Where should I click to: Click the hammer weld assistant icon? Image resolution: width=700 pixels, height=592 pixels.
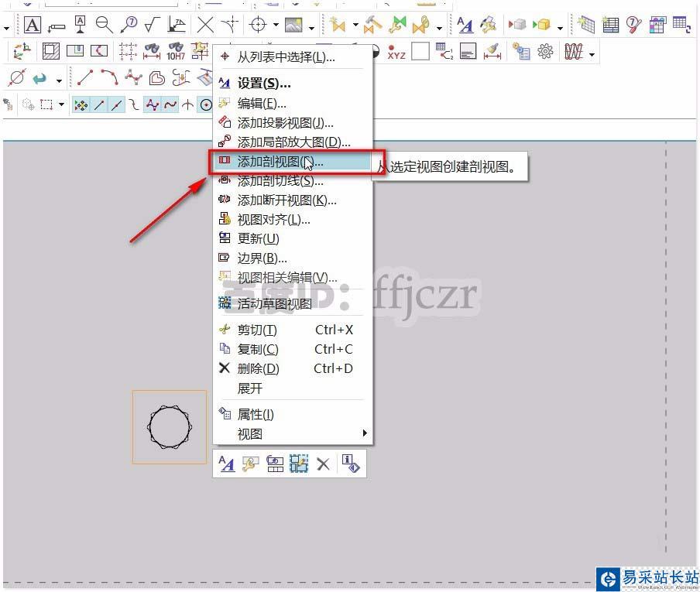(372, 25)
